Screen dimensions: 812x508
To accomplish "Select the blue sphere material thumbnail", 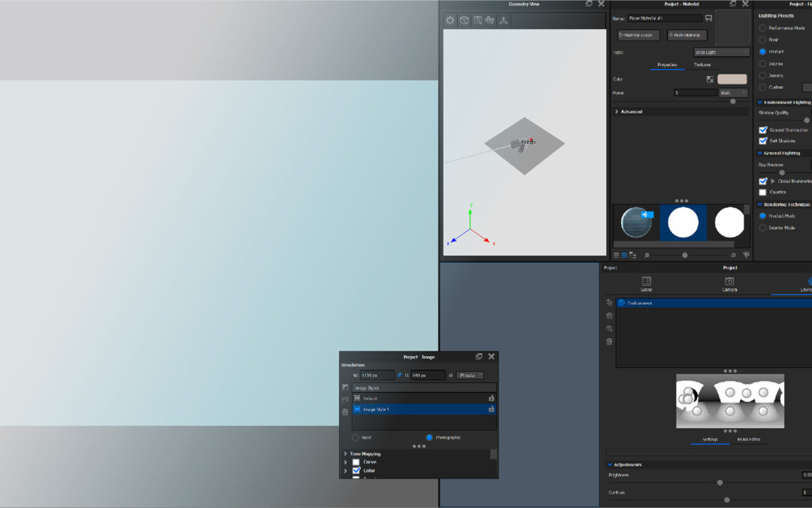I will [637, 222].
